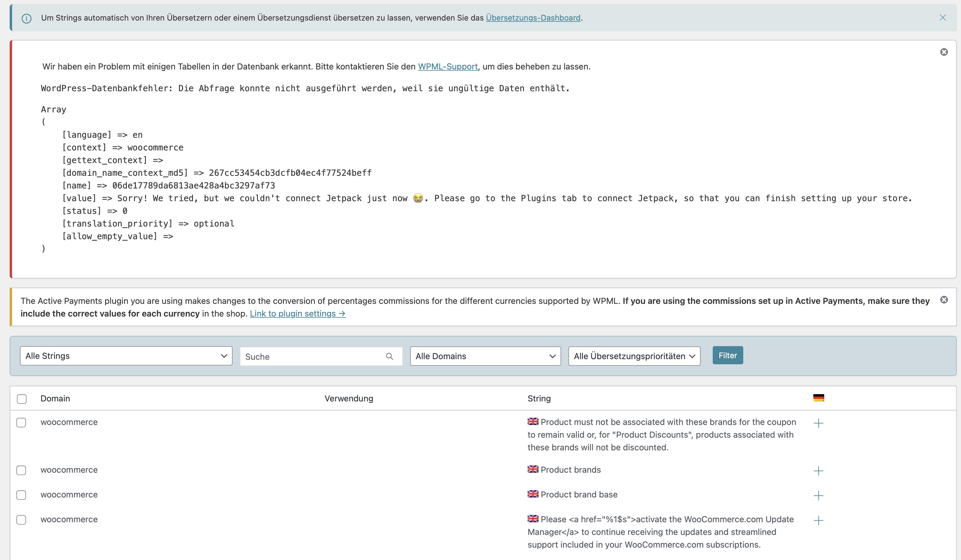Add German translation for 'Product brands'
Viewport: 961px width, 560px height.
click(818, 471)
